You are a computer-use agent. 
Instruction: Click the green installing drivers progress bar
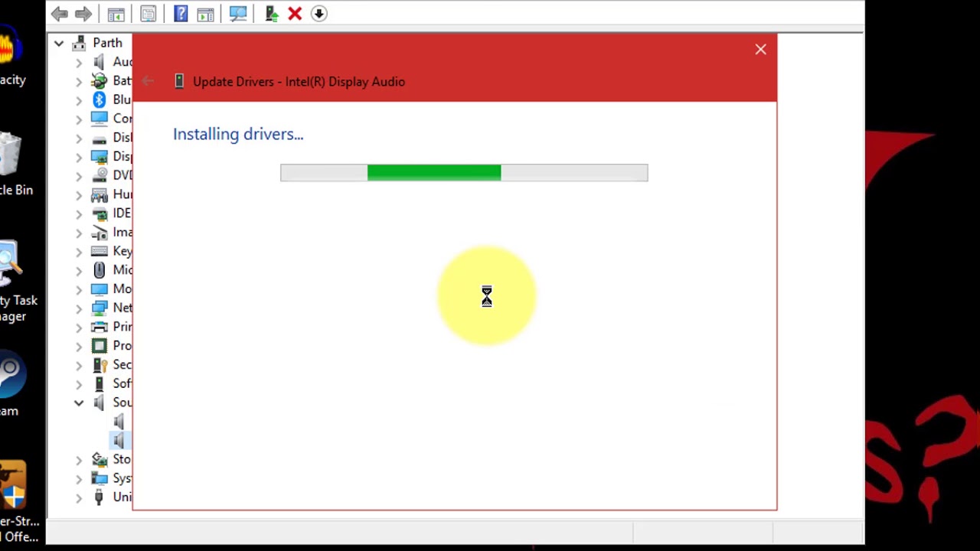(x=464, y=173)
